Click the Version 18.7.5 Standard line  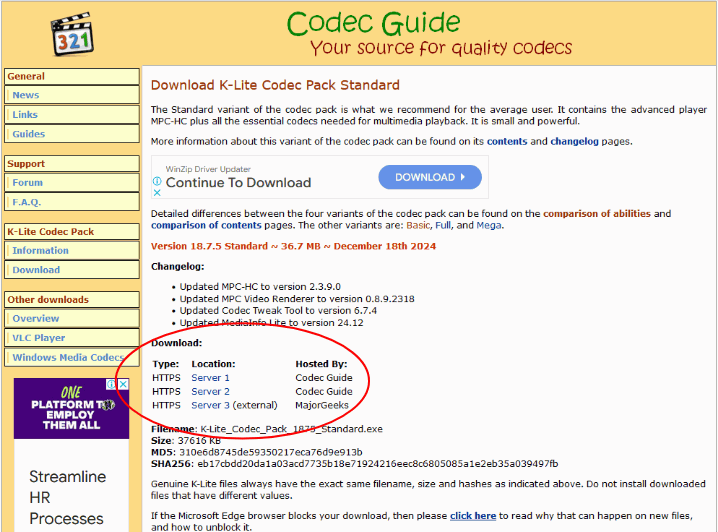[x=293, y=246]
